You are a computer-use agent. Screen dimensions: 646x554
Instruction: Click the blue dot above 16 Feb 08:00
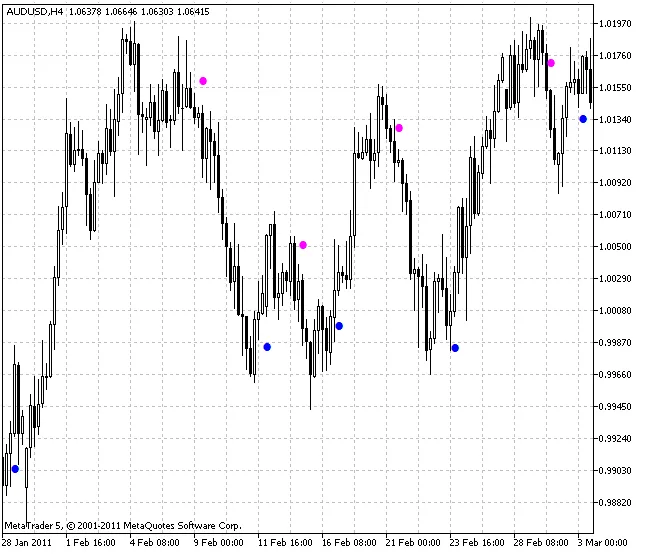click(339, 326)
